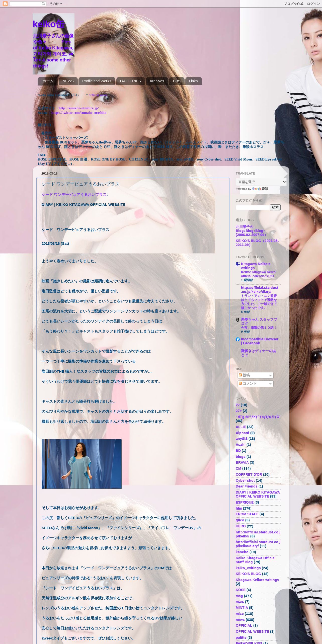Open the Profile and Works tab

(x=97, y=81)
